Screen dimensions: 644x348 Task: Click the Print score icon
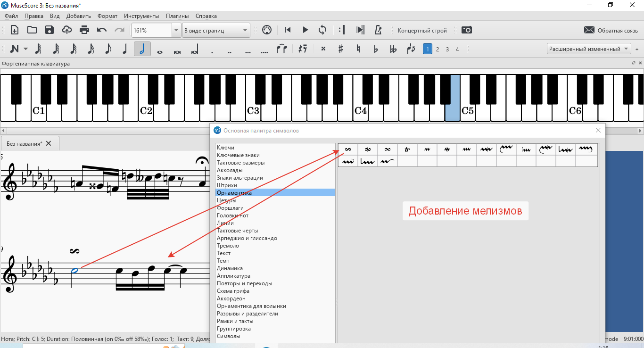pos(84,30)
